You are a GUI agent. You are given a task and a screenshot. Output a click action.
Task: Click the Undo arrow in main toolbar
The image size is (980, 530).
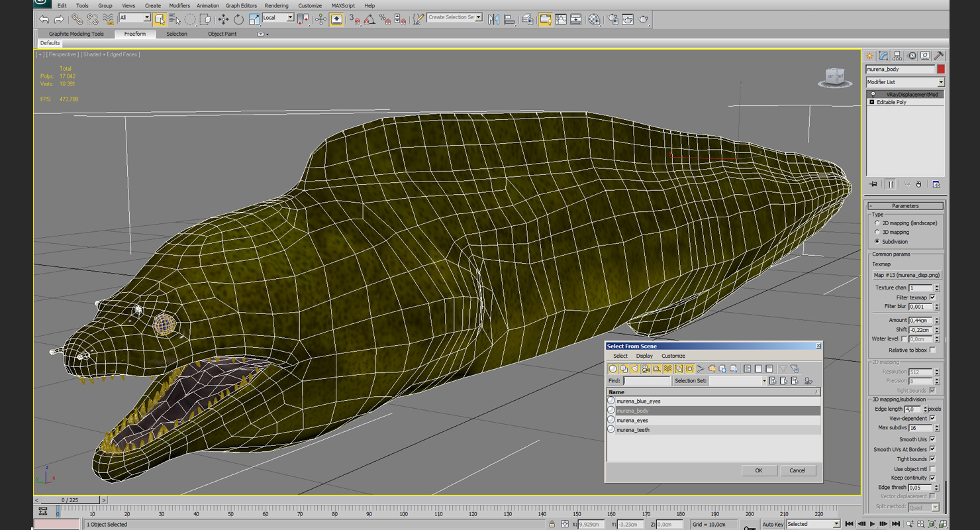(x=44, y=19)
